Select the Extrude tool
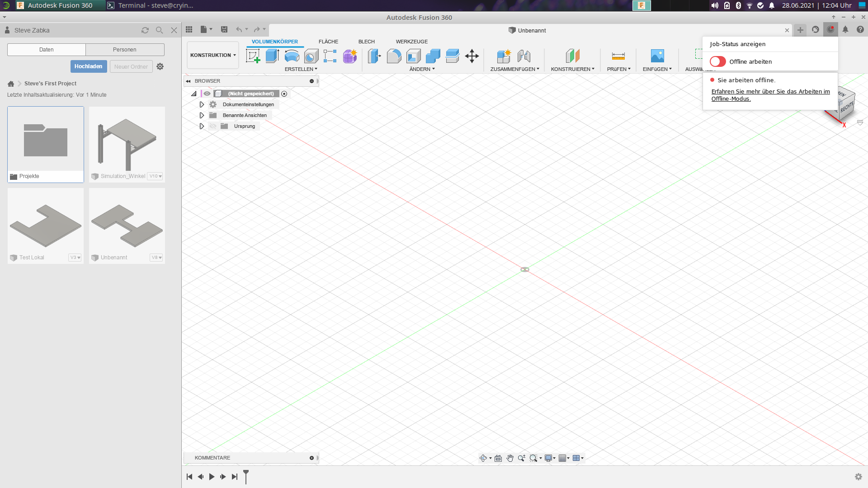Image resolution: width=868 pixels, height=488 pixels. 272,56
